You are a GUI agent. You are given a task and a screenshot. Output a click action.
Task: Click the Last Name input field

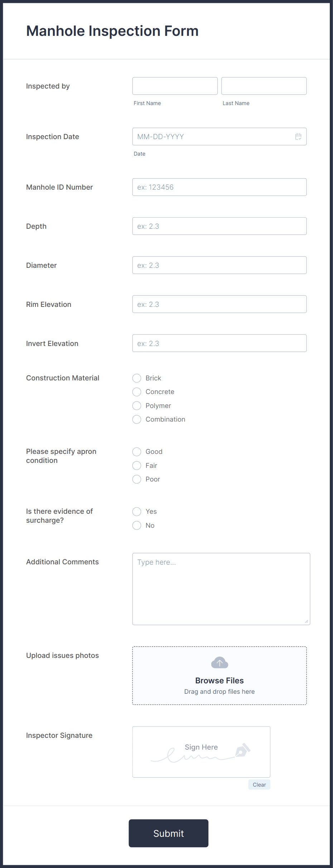pyautogui.click(x=264, y=86)
